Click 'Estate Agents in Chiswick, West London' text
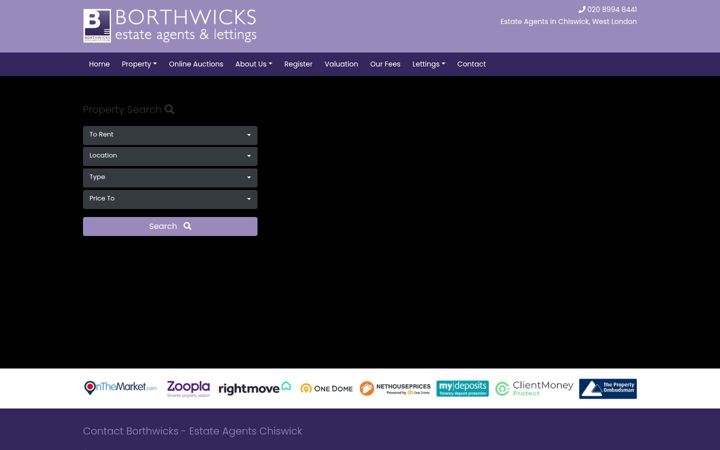The image size is (720, 450). click(x=568, y=22)
